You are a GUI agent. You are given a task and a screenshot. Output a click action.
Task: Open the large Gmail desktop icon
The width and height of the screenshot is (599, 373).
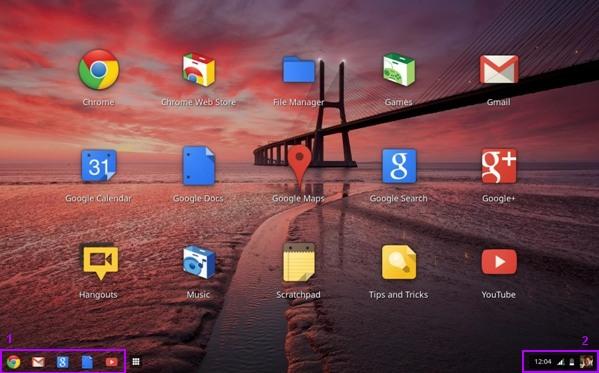click(x=499, y=69)
